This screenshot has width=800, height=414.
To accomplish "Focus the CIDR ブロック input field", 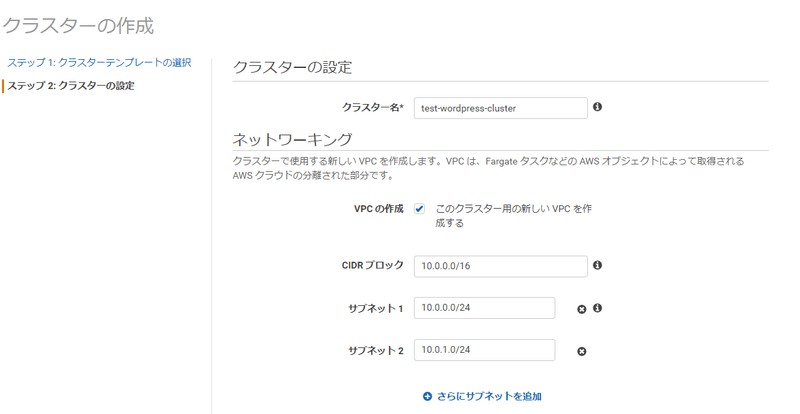I will click(x=501, y=266).
